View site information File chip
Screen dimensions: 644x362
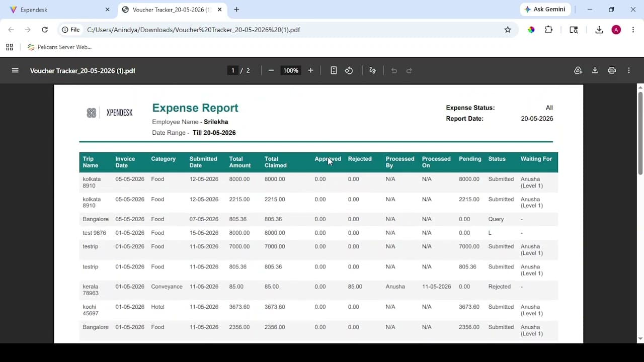(x=71, y=30)
